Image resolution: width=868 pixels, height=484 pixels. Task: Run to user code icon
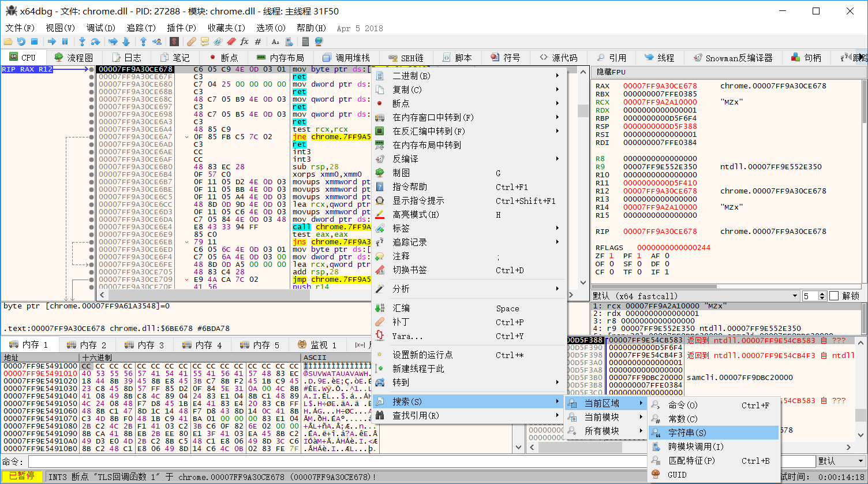[x=157, y=42]
